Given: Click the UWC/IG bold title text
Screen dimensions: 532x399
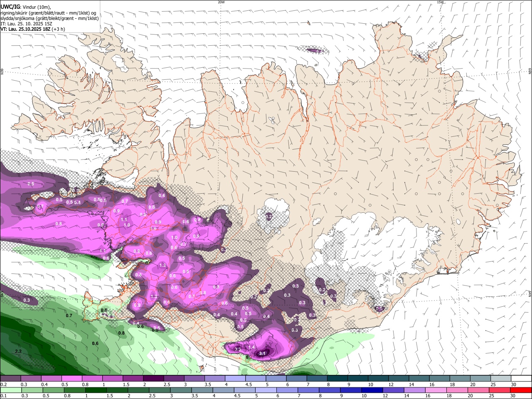Looking at the screenshot, I should tap(10, 7).
